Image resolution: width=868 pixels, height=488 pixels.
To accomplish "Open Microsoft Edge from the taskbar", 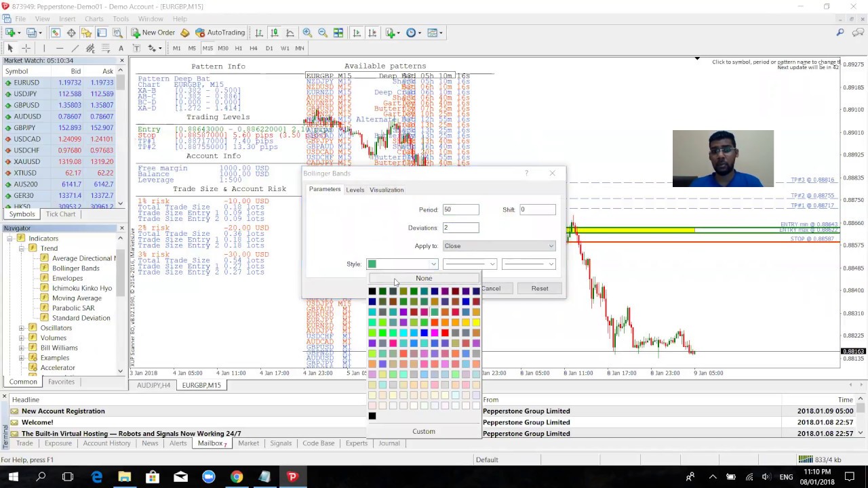I will [97, 477].
